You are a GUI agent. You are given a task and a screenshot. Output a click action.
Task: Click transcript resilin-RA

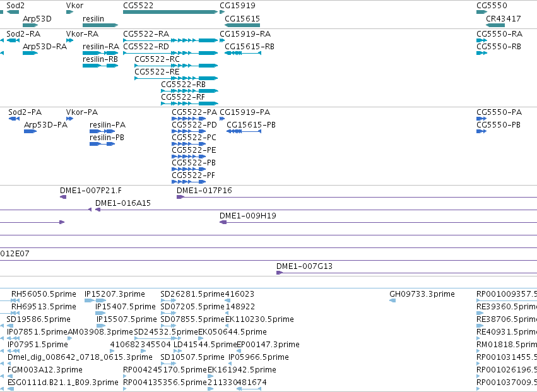(x=100, y=53)
